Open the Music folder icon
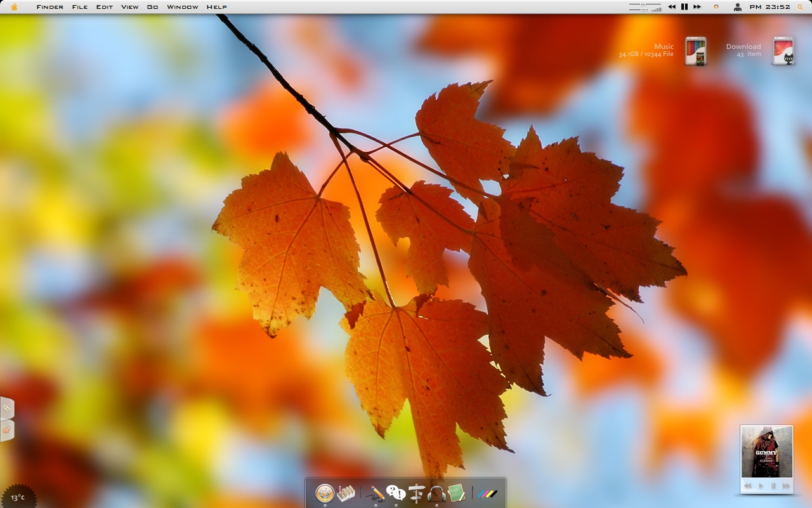 pyautogui.click(x=696, y=51)
